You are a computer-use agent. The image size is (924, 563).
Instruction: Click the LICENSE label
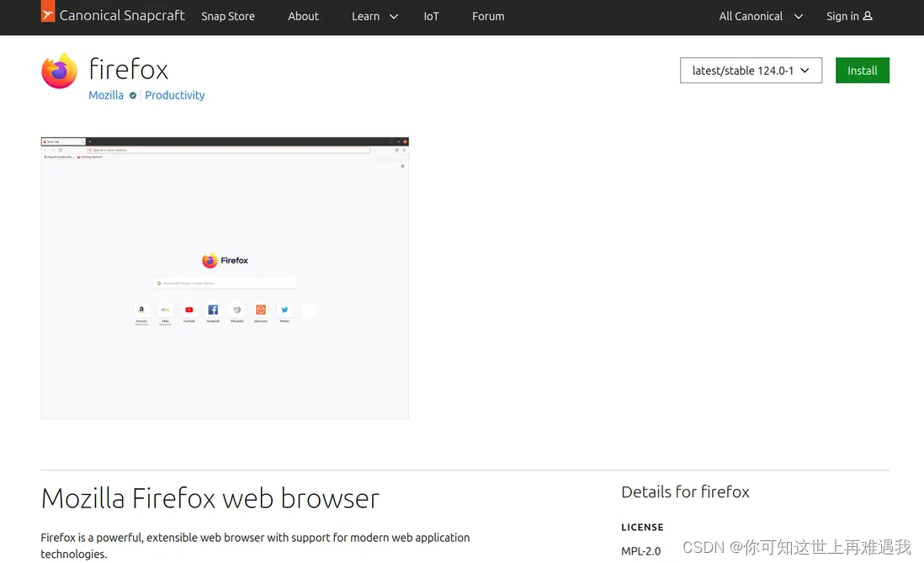(x=642, y=527)
